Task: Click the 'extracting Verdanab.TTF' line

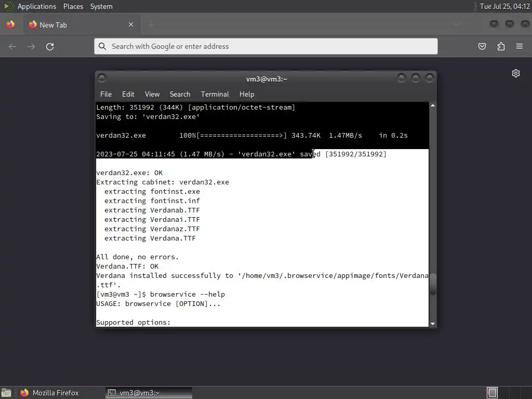Action: [152, 210]
